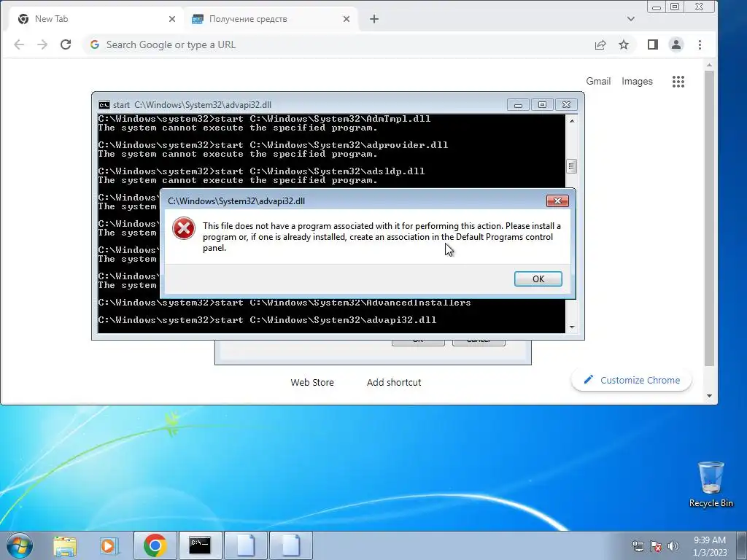The width and height of the screenshot is (747, 560).
Task: Open Images link
Action: [637, 82]
